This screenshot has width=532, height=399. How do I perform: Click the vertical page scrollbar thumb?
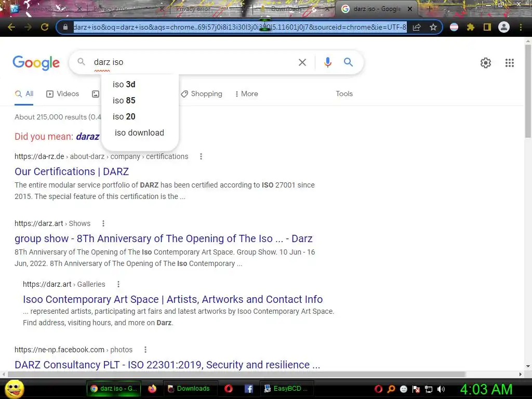[x=528, y=91]
